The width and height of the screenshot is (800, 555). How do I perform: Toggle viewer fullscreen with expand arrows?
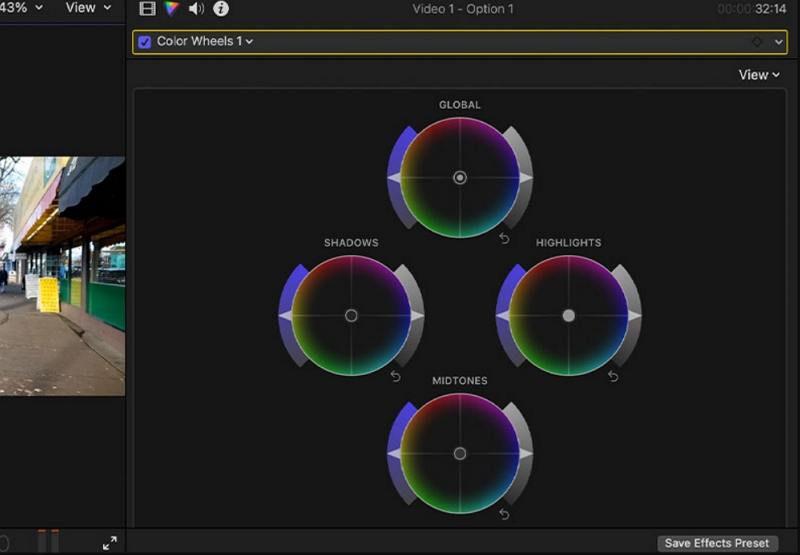coord(109,543)
